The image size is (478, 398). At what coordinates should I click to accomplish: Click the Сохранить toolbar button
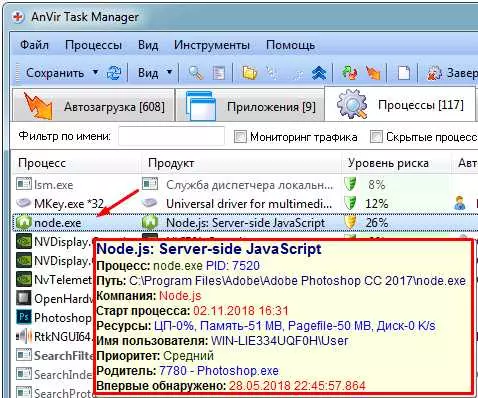(x=55, y=73)
